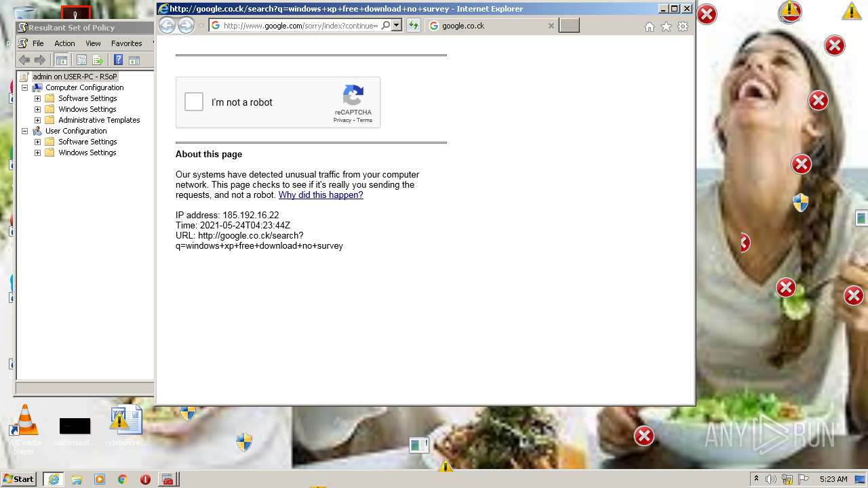Image resolution: width=868 pixels, height=488 pixels.
Task: Expand Software Settings under Computer Configuration
Action: 37,98
